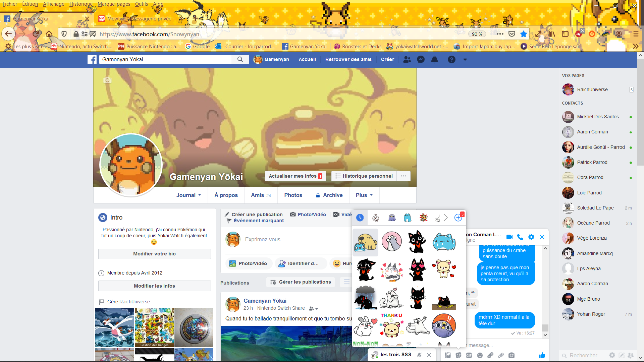
Task: Click the Facebook logo in the blue bar
Action: click(x=92, y=60)
